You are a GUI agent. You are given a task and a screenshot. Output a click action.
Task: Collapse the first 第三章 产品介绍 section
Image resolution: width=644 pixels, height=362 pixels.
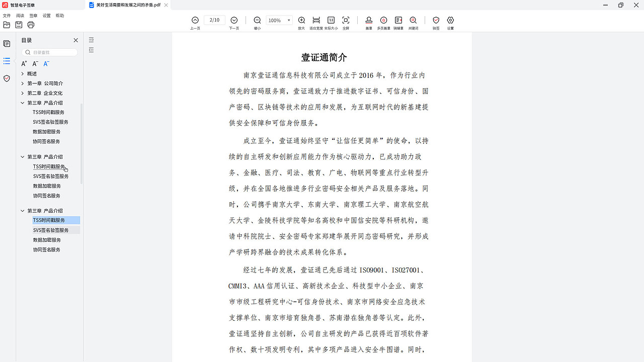click(x=22, y=103)
